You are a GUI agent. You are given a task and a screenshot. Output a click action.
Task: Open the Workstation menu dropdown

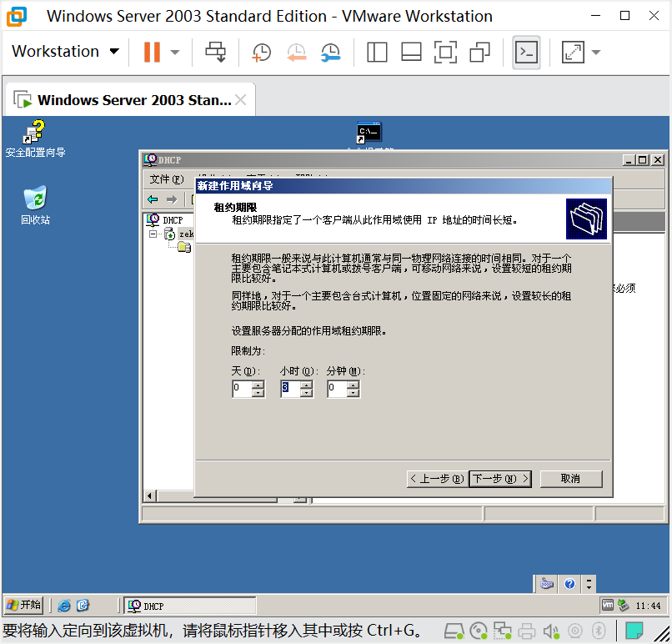click(65, 52)
